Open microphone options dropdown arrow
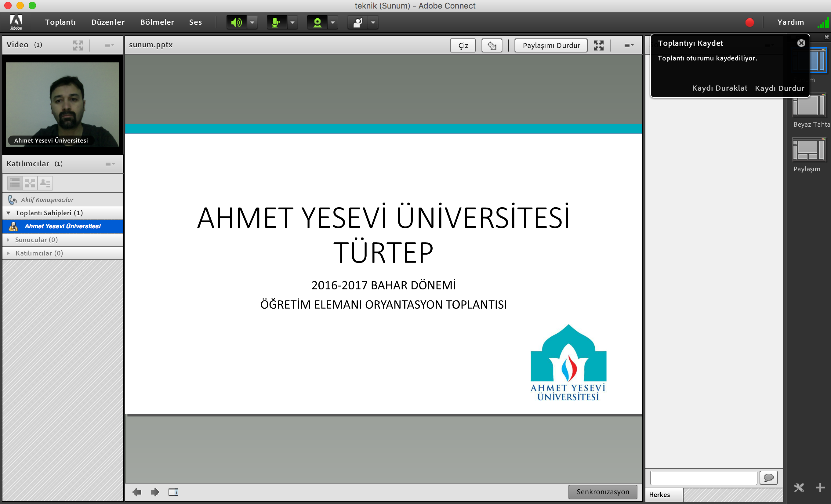 pos(292,23)
